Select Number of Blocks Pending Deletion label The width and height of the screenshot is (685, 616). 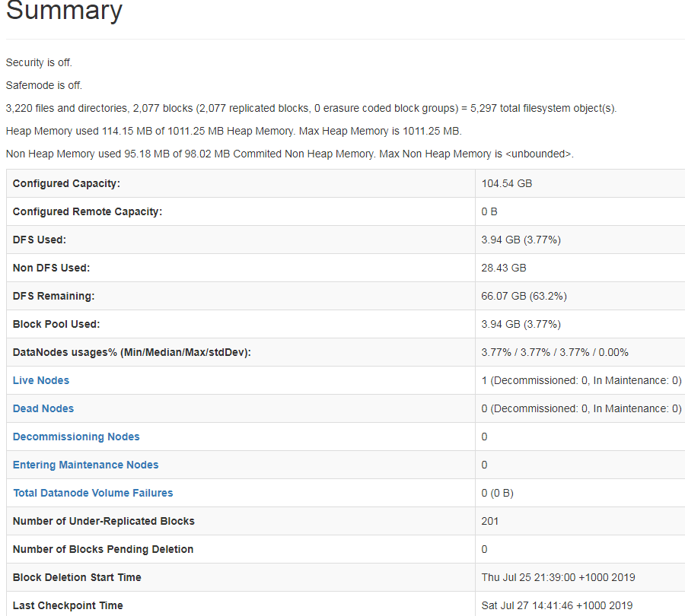click(x=104, y=549)
